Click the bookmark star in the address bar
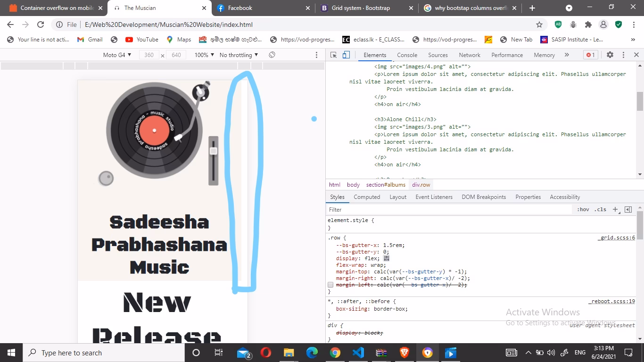 (539, 24)
